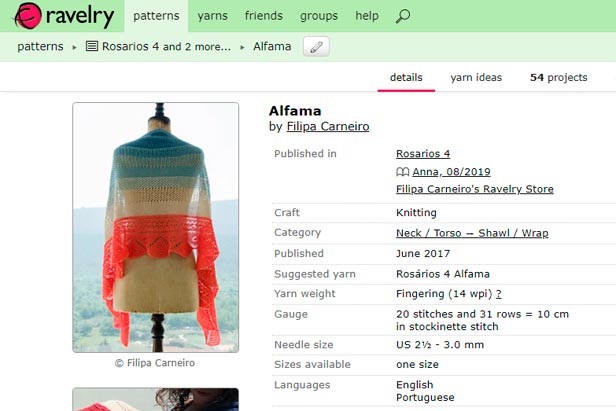Select the patterns breadcrumb
The width and height of the screenshot is (616, 411).
click(40, 46)
